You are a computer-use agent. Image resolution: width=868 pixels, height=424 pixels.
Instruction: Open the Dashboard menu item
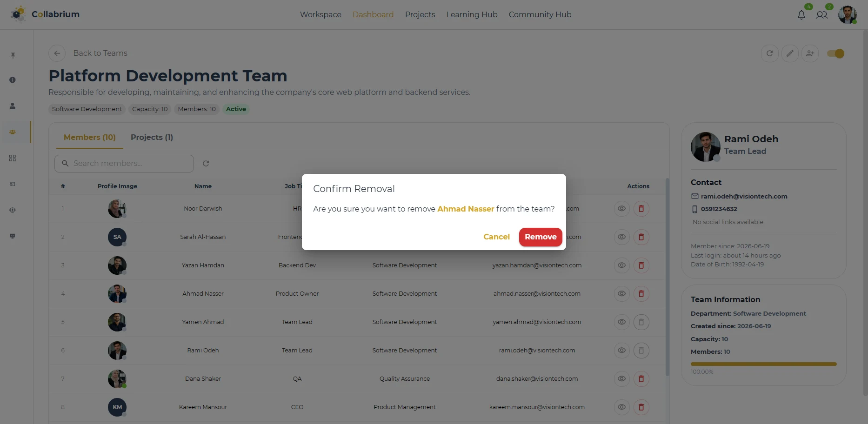tap(373, 14)
